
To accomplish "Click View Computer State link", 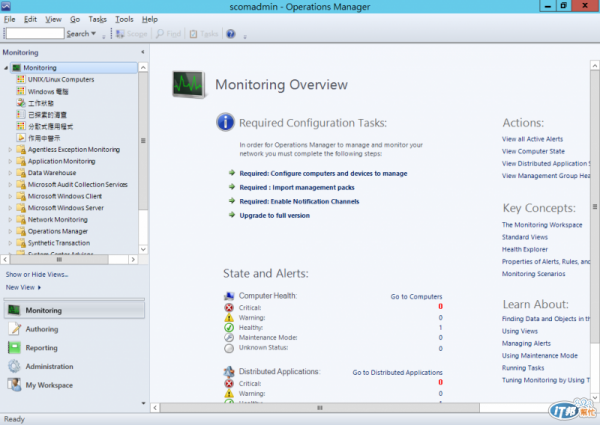I will [x=533, y=151].
